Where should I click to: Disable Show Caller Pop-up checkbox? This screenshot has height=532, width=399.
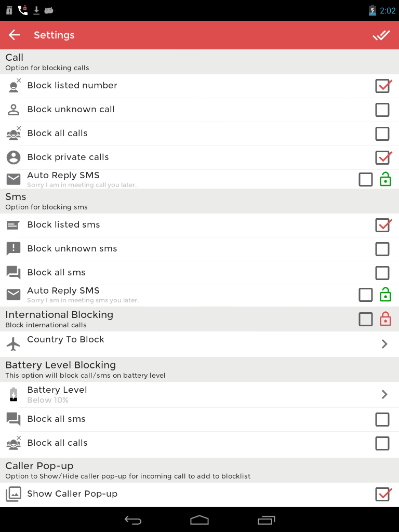(x=382, y=494)
